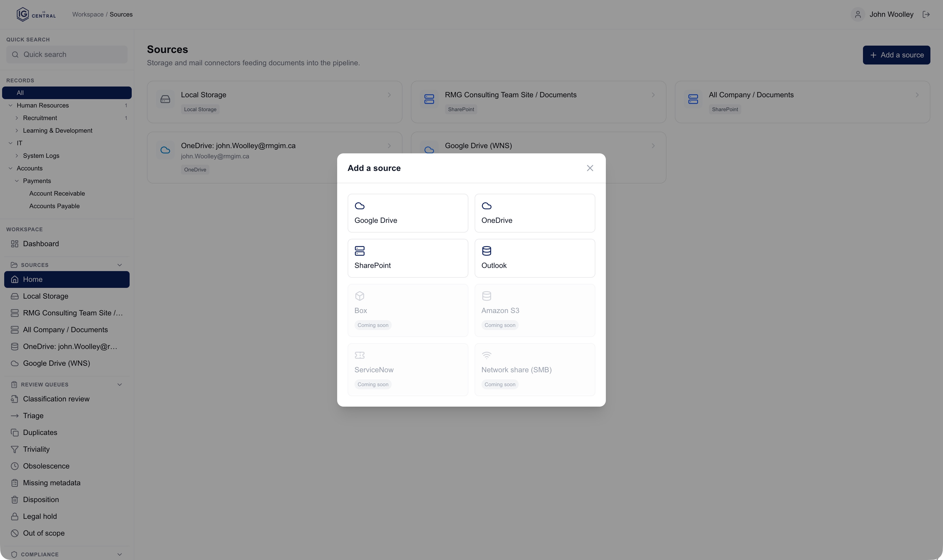Collapse the Payments tree node
The width and height of the screenshot is (943, 560).
pos(17,181)
